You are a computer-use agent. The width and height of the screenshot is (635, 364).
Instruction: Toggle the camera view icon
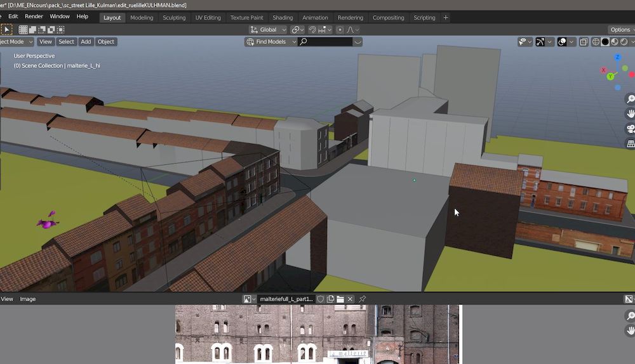pyautogui.click(x=631, y=129)
